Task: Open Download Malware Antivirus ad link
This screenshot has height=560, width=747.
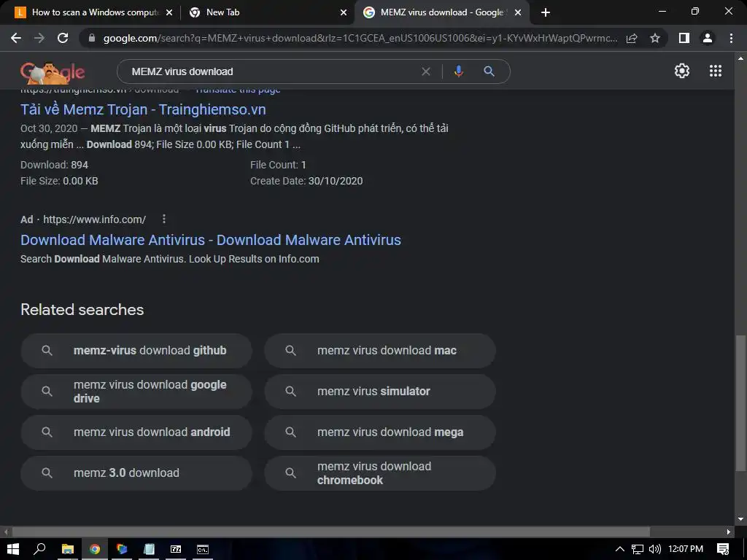Action: point(211,240)
